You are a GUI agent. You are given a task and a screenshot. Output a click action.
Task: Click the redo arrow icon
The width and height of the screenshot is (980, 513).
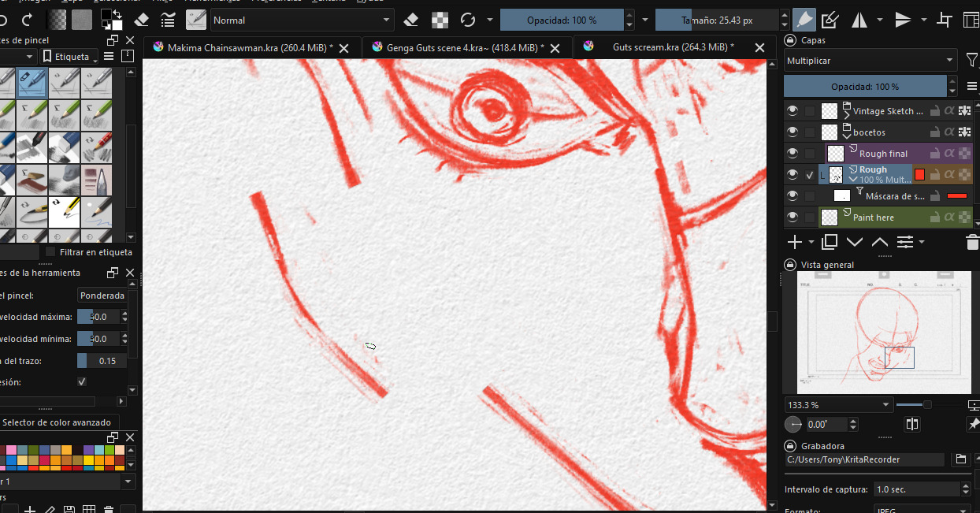pos(28,20)
